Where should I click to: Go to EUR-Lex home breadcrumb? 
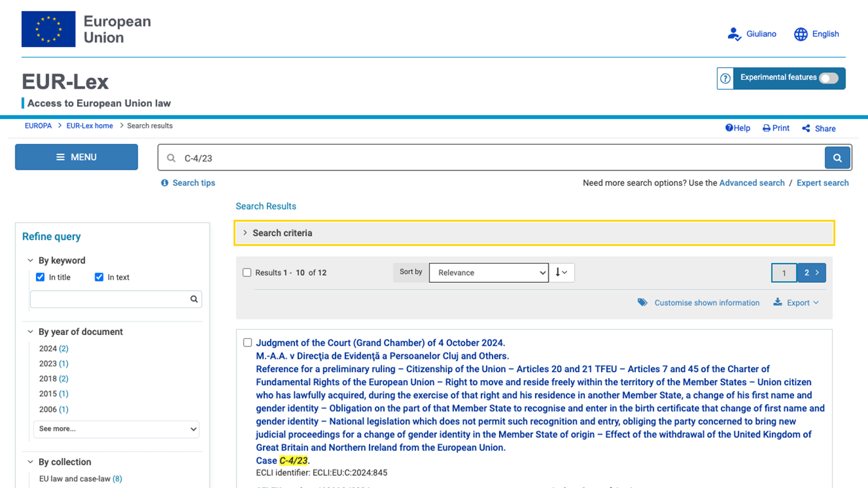tap(89, 126)
